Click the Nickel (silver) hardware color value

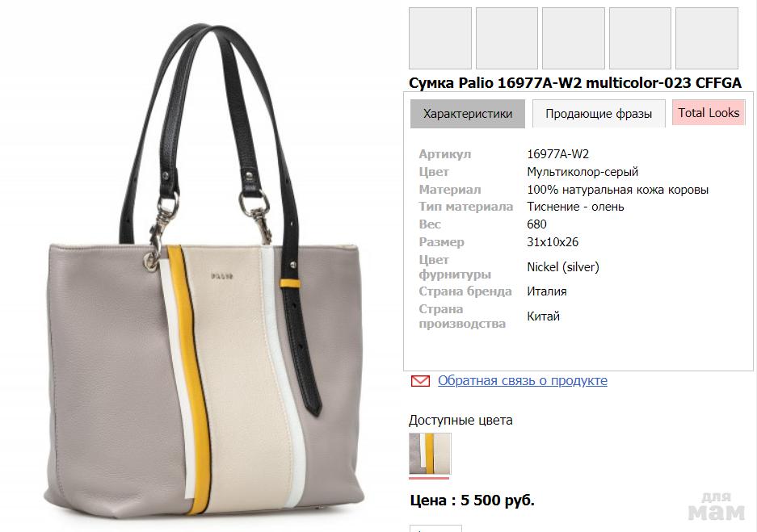pos(563,267)
